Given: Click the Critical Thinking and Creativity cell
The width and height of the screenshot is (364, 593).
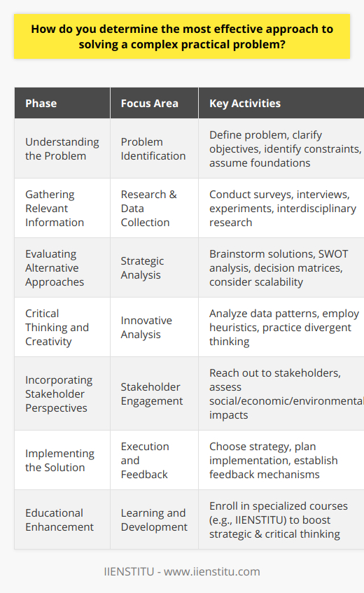Looking at the screenshot, I should pos(62,327).
